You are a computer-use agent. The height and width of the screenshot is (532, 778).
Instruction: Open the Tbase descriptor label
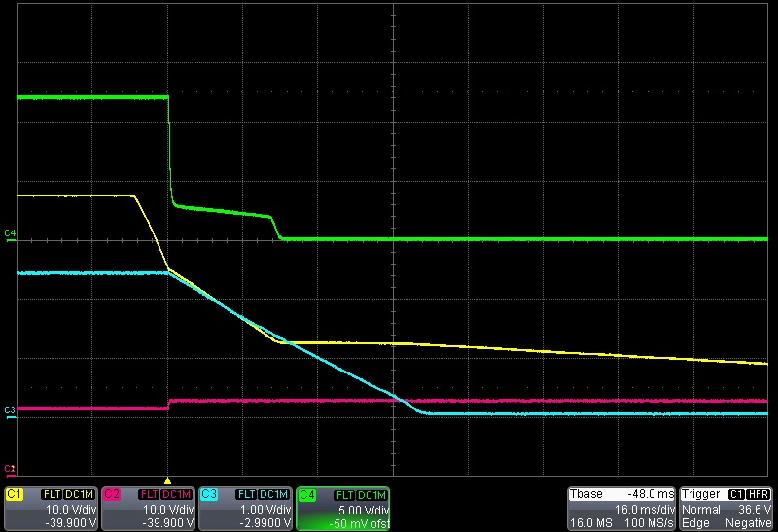pos(585,494)
